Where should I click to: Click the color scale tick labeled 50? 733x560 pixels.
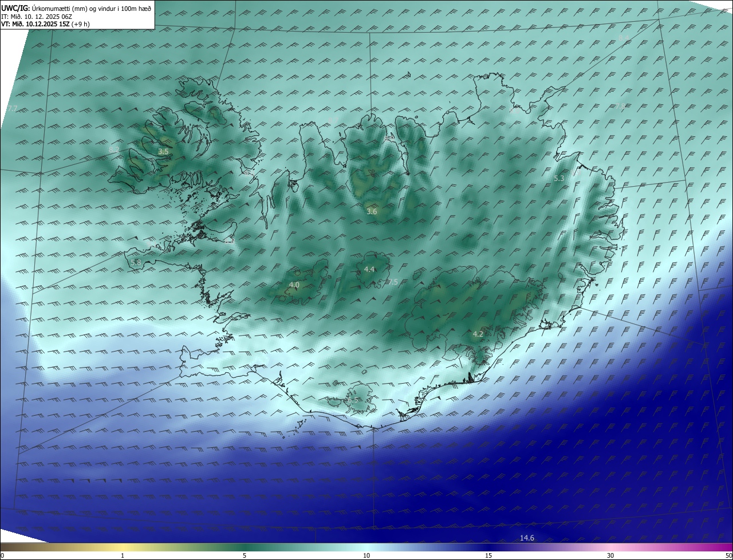pyautogui.click(x=729, y=556)
